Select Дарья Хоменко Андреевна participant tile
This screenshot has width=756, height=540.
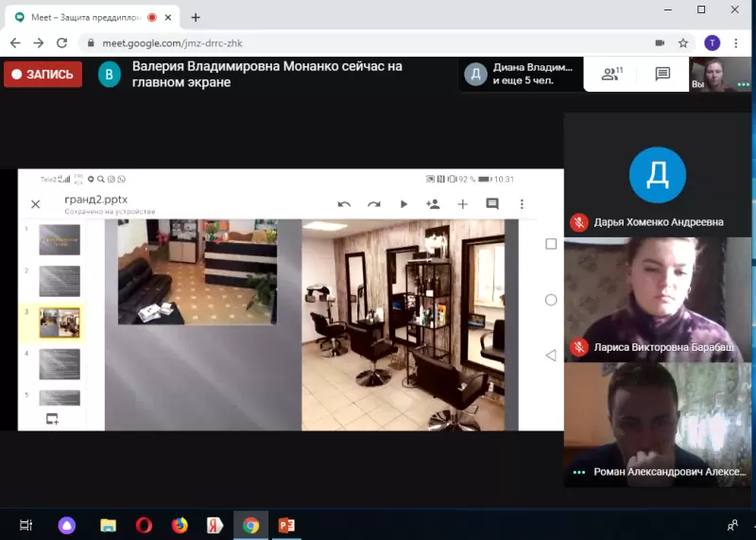[658, 175]
